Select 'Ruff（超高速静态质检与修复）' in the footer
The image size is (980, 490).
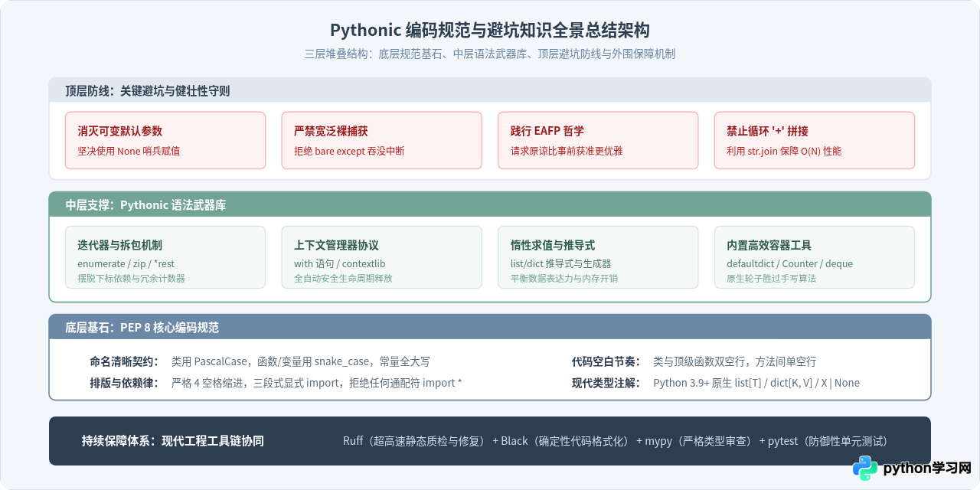[x=414, y=441]
